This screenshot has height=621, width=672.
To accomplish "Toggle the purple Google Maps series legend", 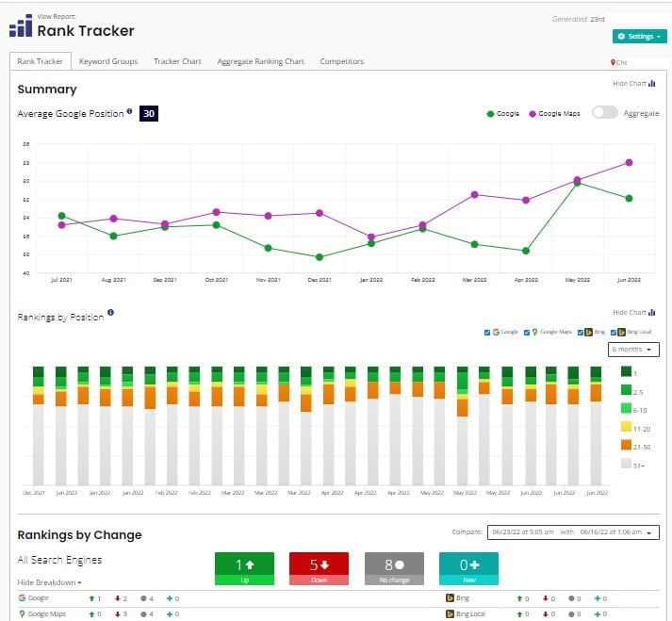I will 554,114.
